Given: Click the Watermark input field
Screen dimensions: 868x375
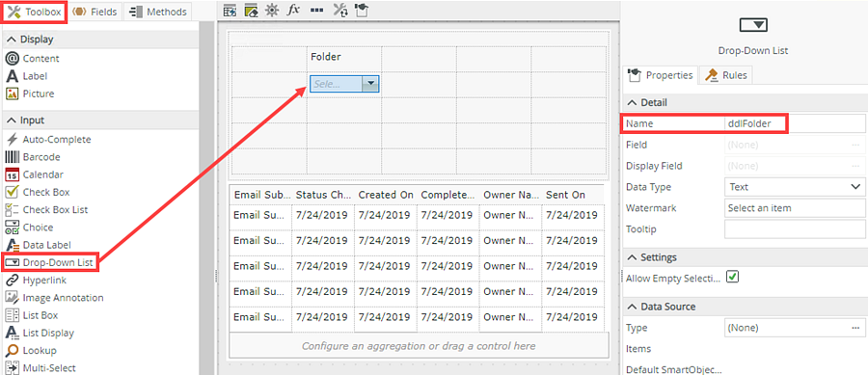Looking at the screenshot, I should tap(794, 208).
